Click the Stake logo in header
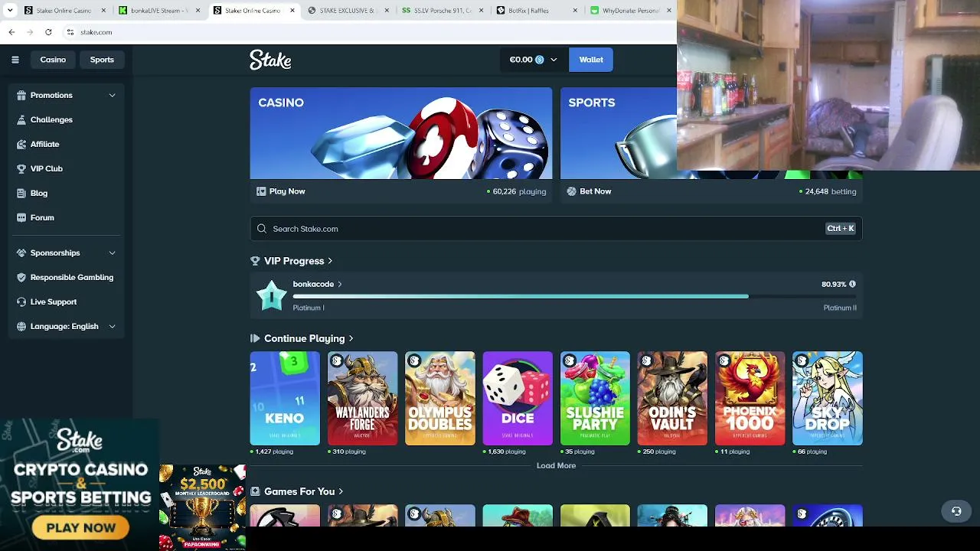Viewport: 980px width, 551px height. tap(270, 60)
